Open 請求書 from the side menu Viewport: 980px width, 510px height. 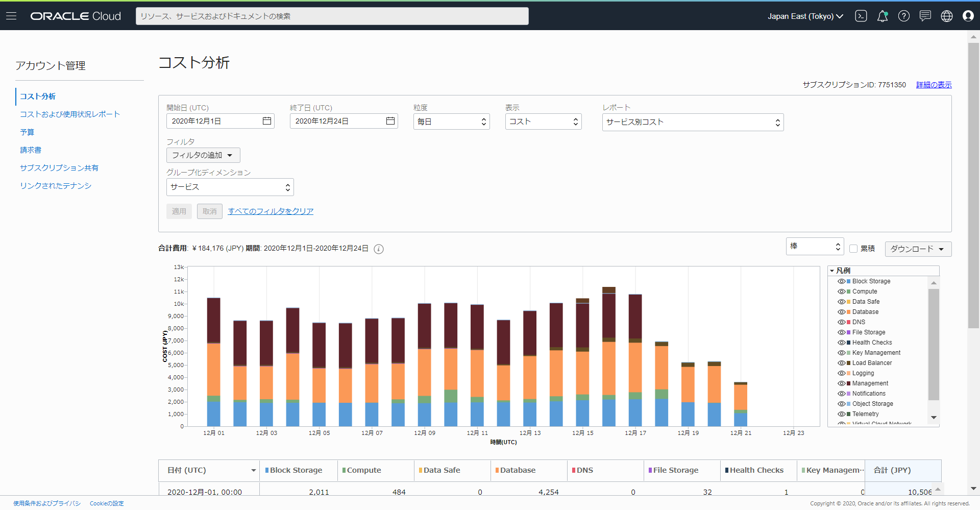pos(31,150)
